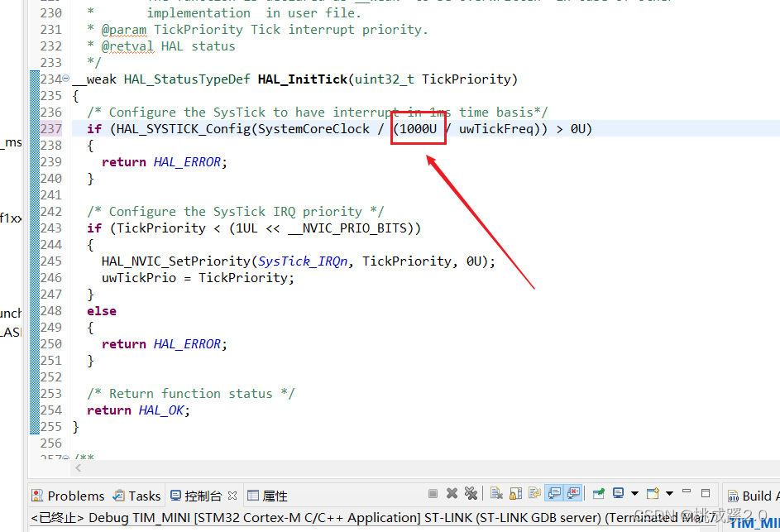Click line number 237 in the gutter
Screen dimensions: 780x532
[x=51, y=129]
